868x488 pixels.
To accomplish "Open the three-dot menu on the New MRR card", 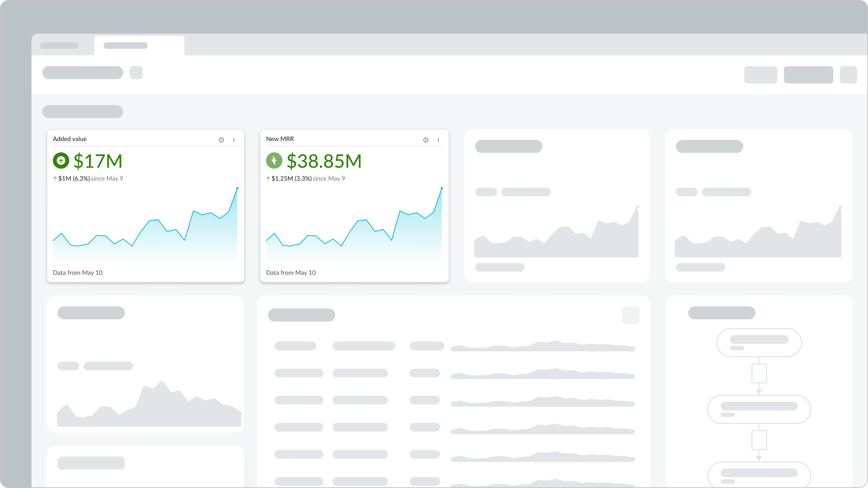I will point(438,140).
